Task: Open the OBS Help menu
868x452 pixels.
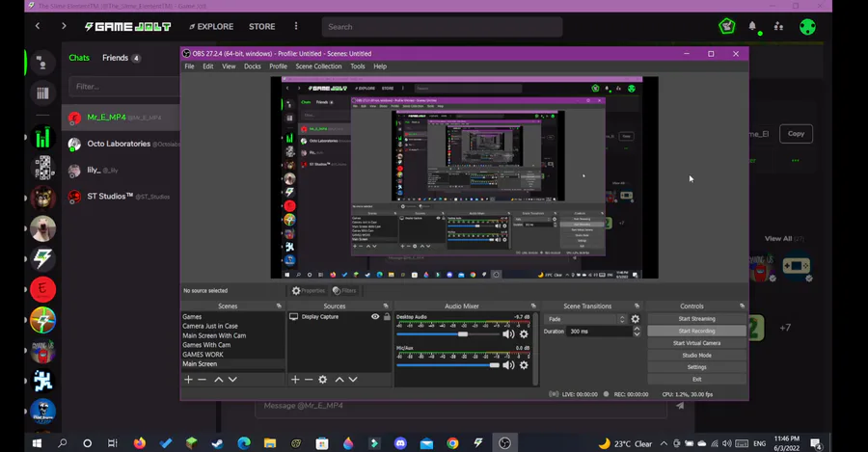Action: [380, 66]
